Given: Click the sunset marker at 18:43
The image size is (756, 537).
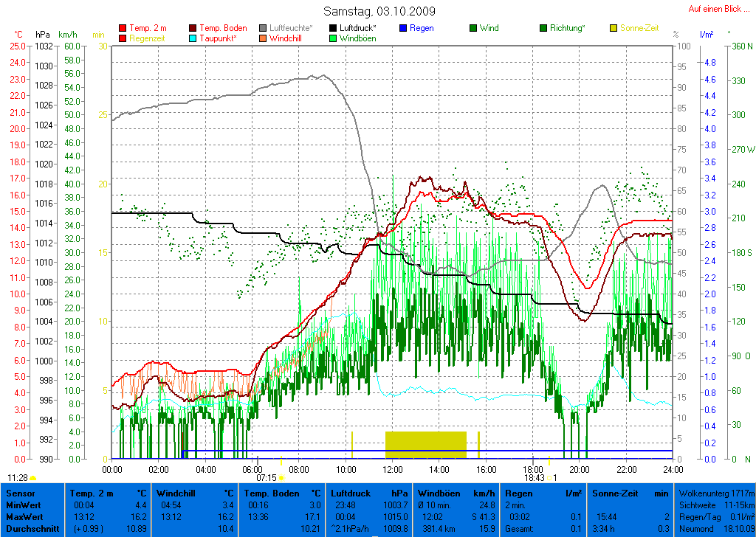Looking at the screenshot, I should coord(549,478).
